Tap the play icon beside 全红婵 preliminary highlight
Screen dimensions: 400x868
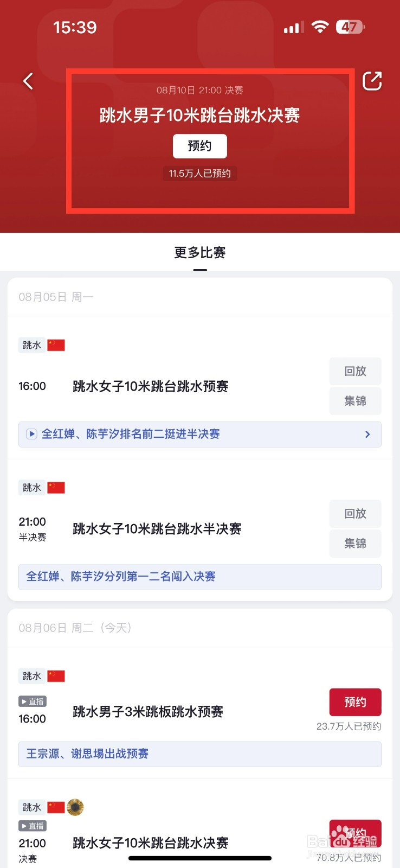(32, 434)
